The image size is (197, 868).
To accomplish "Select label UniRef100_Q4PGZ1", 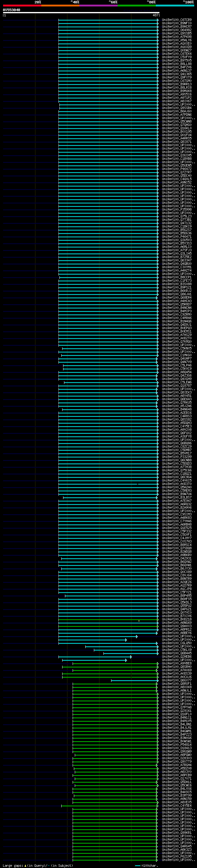I will [177, 609].
